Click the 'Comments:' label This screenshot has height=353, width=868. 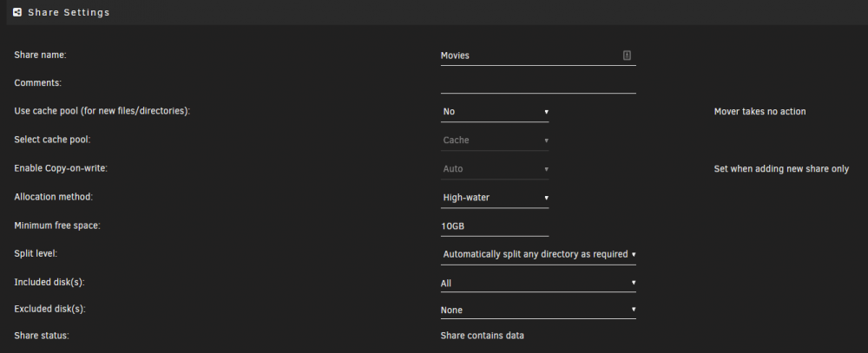[x=37, y=83]
